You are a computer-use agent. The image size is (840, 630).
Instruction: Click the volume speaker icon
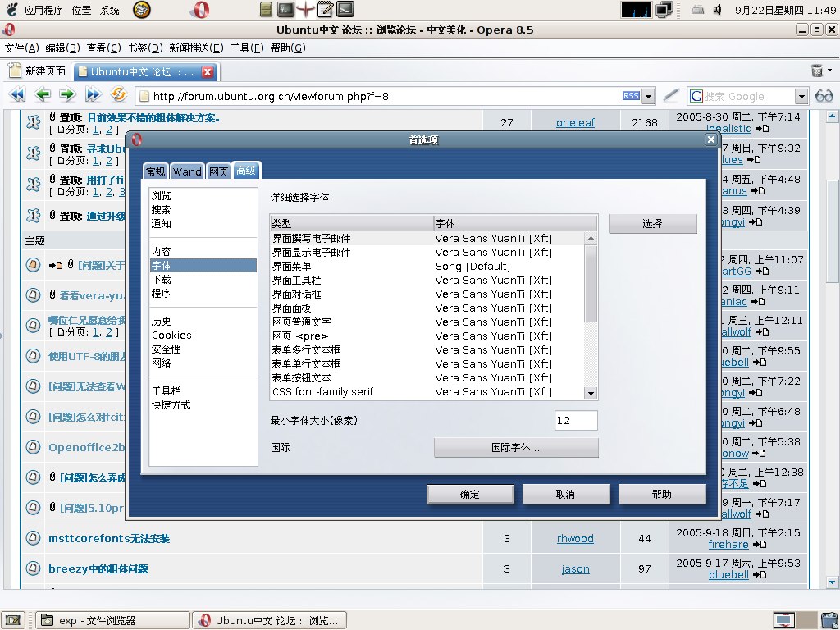point(718,10)
